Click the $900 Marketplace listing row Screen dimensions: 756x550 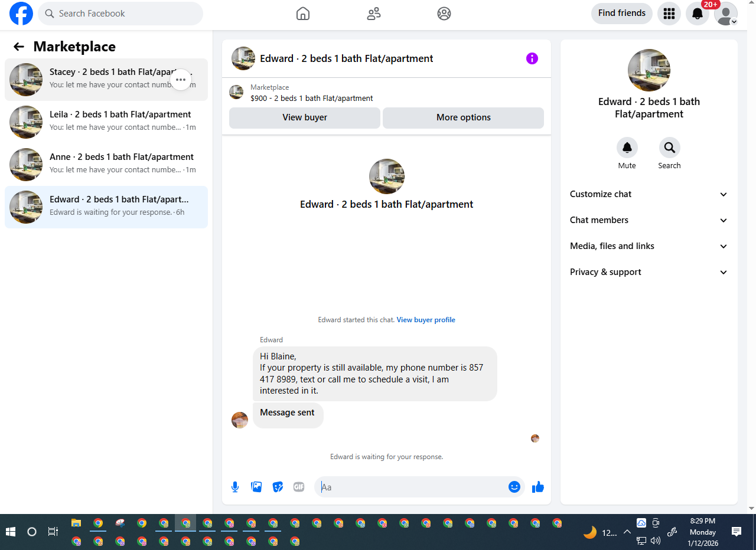386,93
